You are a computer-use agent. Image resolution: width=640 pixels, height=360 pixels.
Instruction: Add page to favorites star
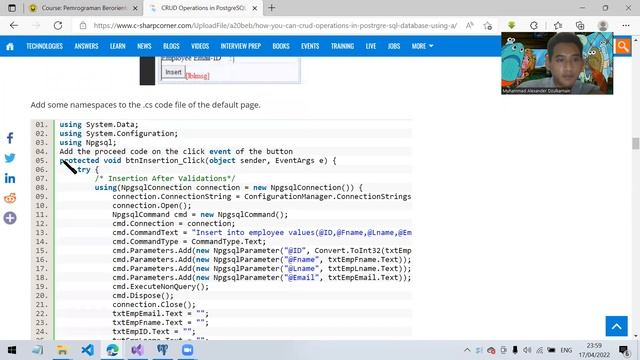(x=488, y=26)
